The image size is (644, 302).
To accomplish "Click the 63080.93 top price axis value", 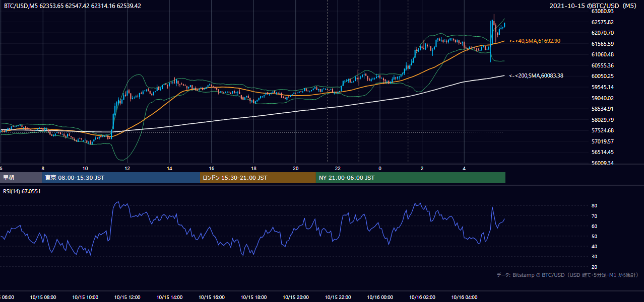I will pos(602,11).
